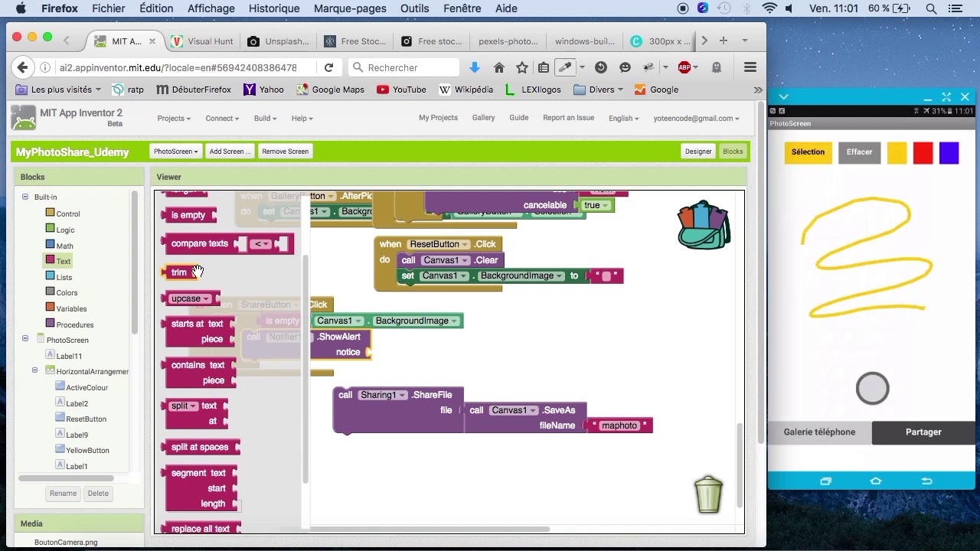The width and height of the screenshot is (980, 551).
Task: Select the trim text block
Action: [x=178, y=272]
